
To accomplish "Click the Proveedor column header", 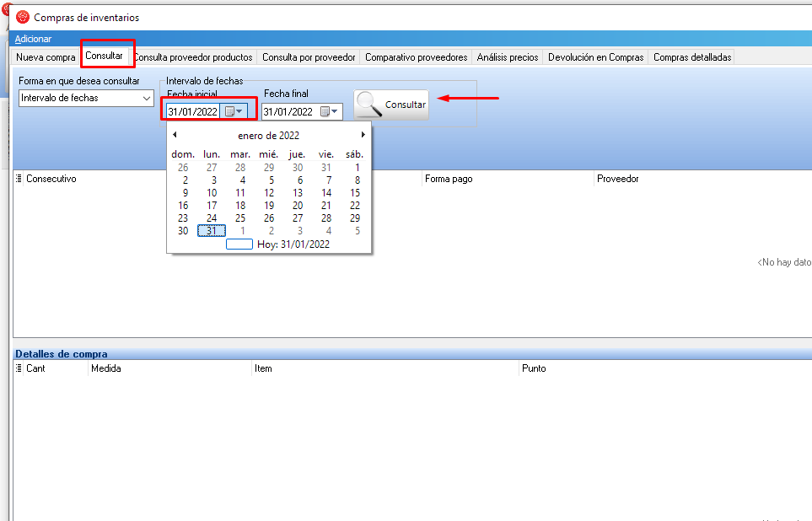I will click(x=617, y=179).
